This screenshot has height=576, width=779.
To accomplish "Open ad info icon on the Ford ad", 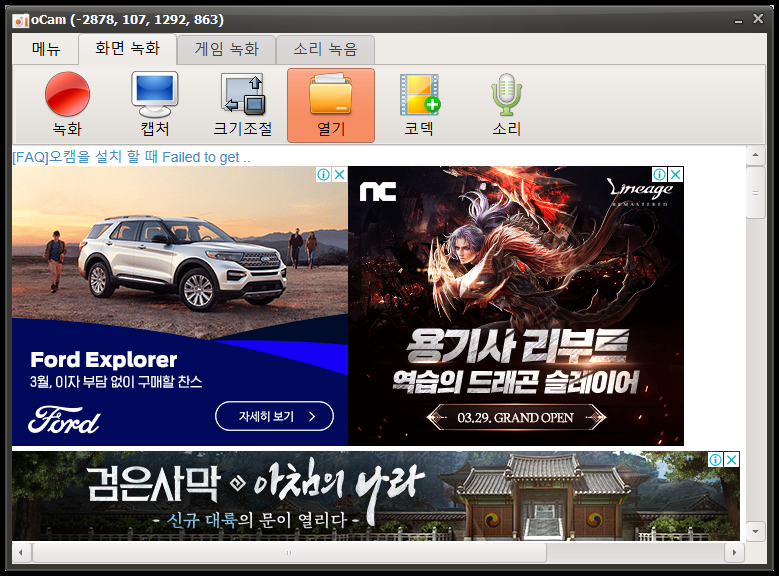I will click(x=323, y=174).
